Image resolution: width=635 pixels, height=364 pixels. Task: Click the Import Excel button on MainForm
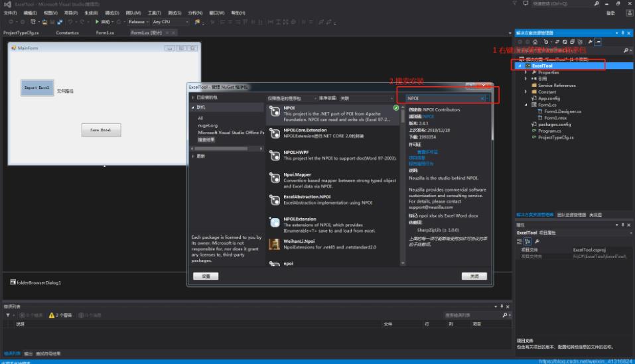[x=37, y=88]
